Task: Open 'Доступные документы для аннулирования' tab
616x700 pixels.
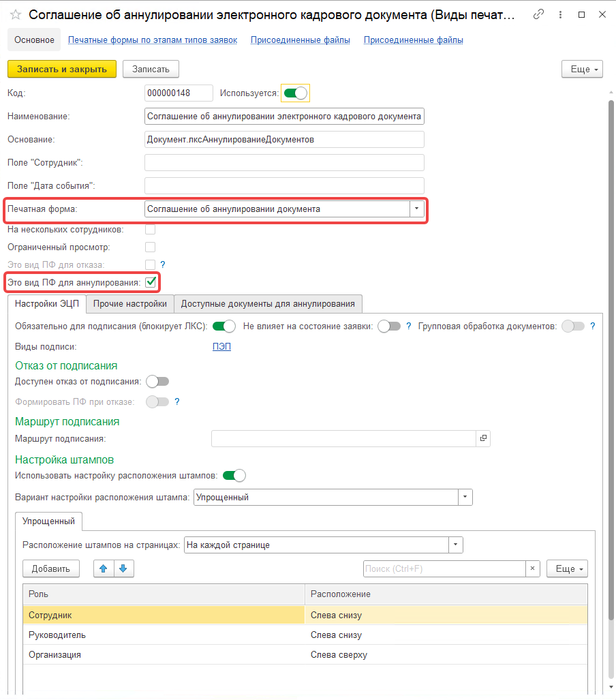Action: (x=268, y=304)
